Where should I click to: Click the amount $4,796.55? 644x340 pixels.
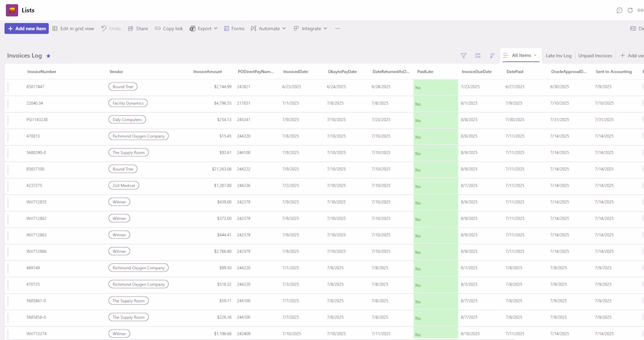coord(222,103)
